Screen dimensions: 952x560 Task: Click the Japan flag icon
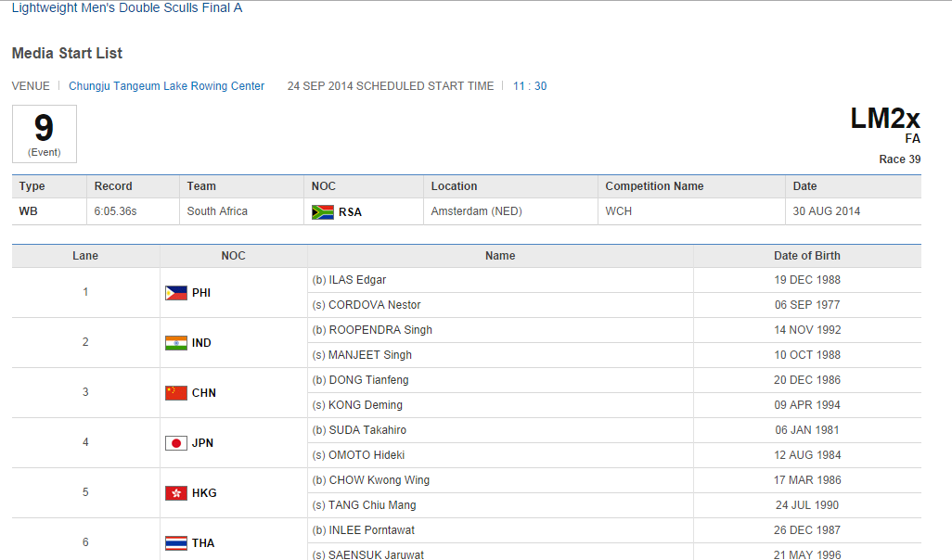(x=175, y=443)
